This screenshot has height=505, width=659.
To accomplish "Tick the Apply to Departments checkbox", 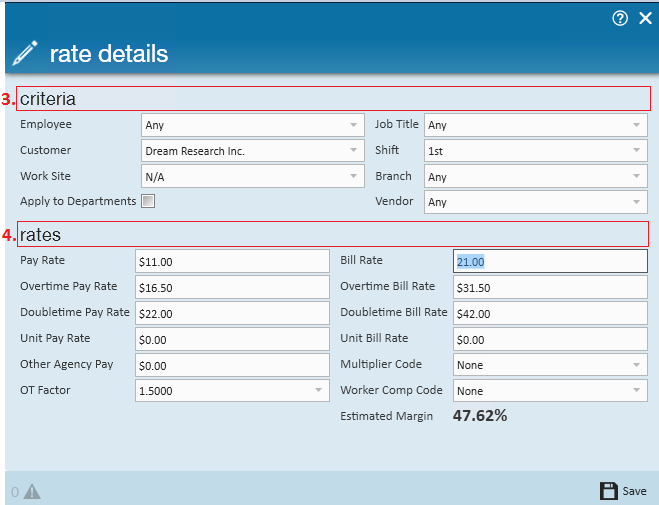I will click(x=148, y=201).
